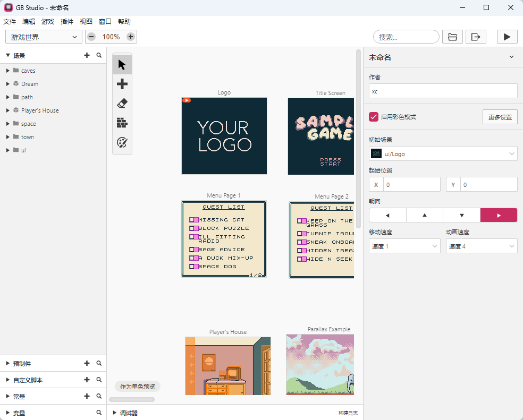Open the 编辑 menu
Image resolution: width=523 pixels, height=420 pixels.
(x=29, y=22)
